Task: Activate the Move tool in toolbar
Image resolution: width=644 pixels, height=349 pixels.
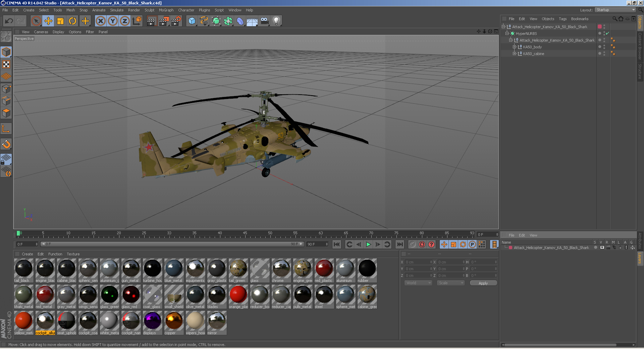Action: 48,21
